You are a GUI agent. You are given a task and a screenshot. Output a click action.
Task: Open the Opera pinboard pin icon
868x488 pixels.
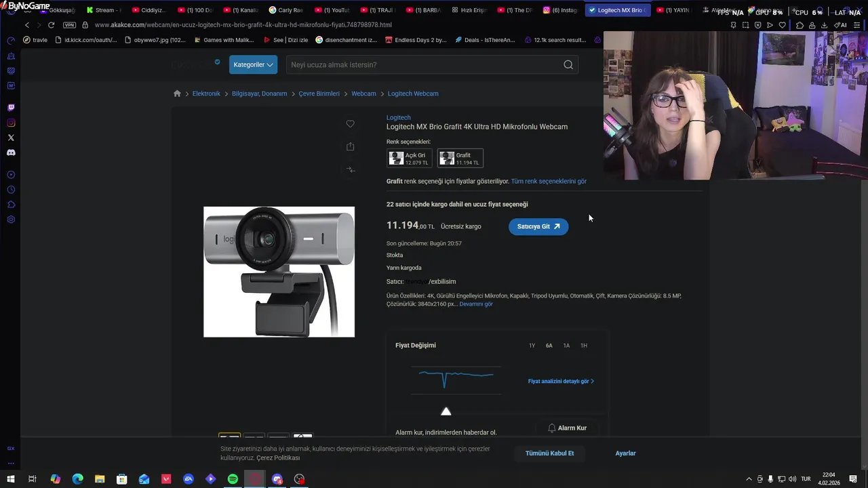733,25
